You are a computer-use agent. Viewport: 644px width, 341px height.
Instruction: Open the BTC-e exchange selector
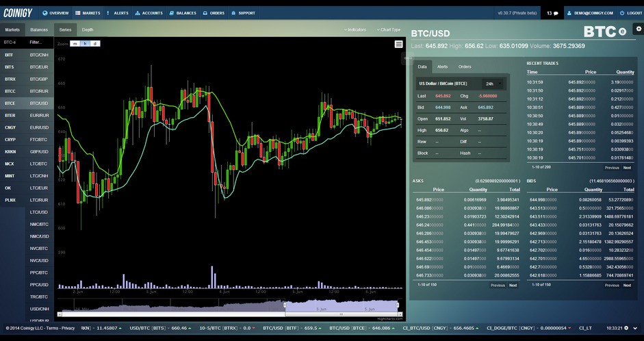coord(12,42)
